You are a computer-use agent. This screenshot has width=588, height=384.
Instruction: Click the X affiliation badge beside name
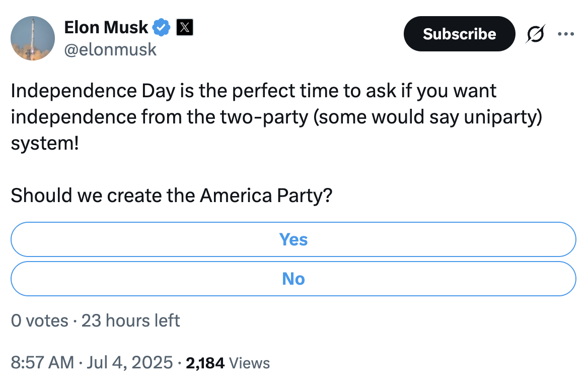point(185,27)
